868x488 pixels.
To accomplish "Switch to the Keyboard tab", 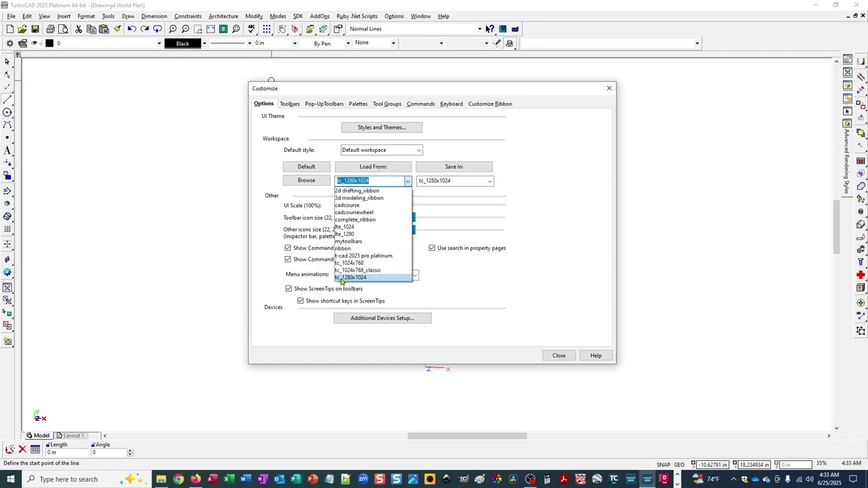I will tap(451, 104).
